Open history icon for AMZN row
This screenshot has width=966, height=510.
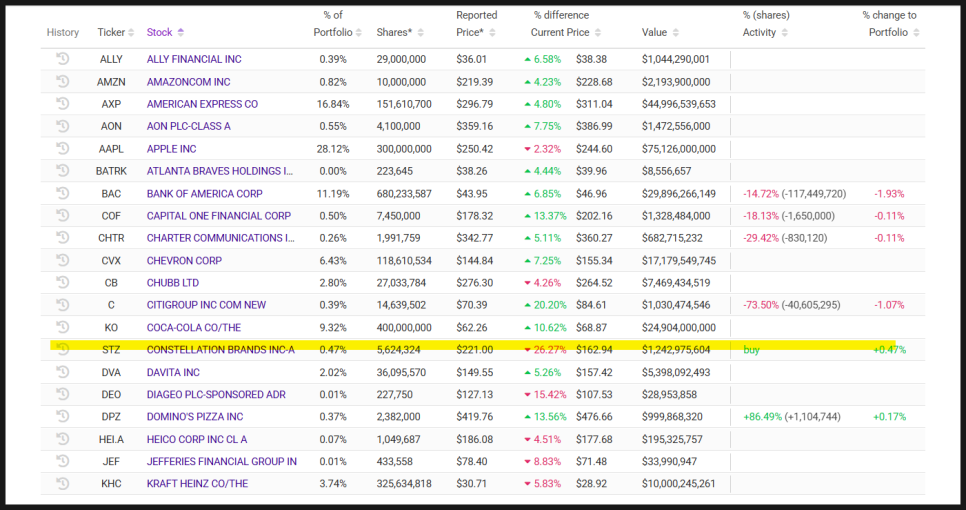pos(62,81)
